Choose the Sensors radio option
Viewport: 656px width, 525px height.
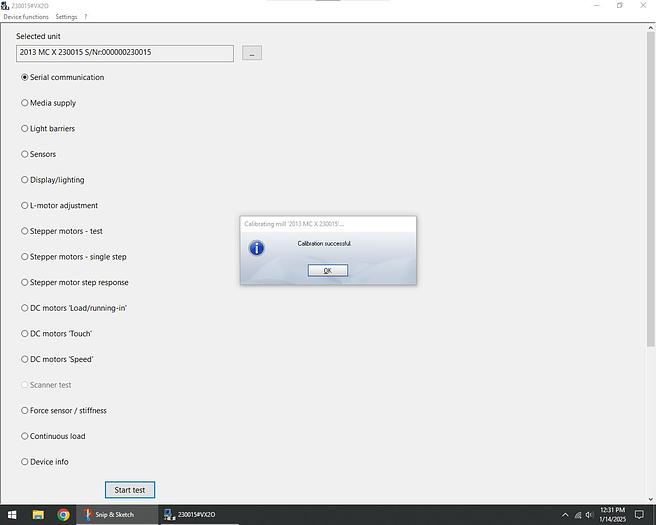click(25, 154)
